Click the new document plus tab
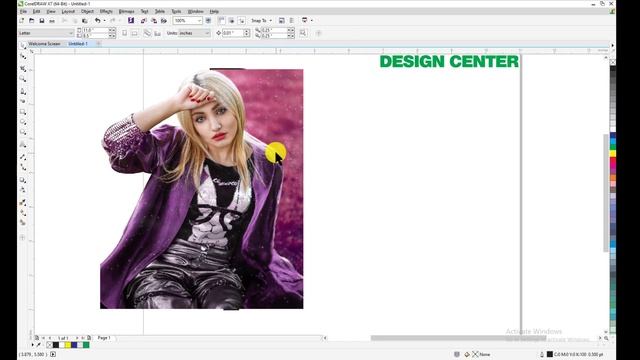Screen dimensions: 640x360 (x=98, y=44)
